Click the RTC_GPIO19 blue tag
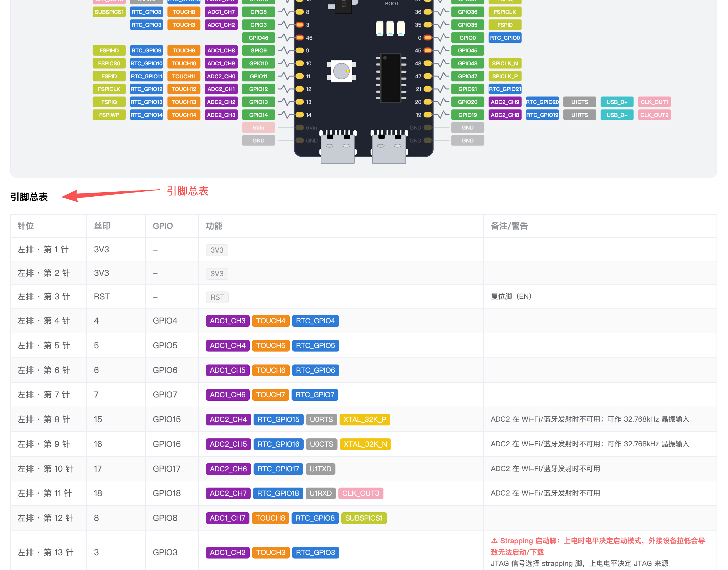 pyautogui.click(x=542, y=115)
